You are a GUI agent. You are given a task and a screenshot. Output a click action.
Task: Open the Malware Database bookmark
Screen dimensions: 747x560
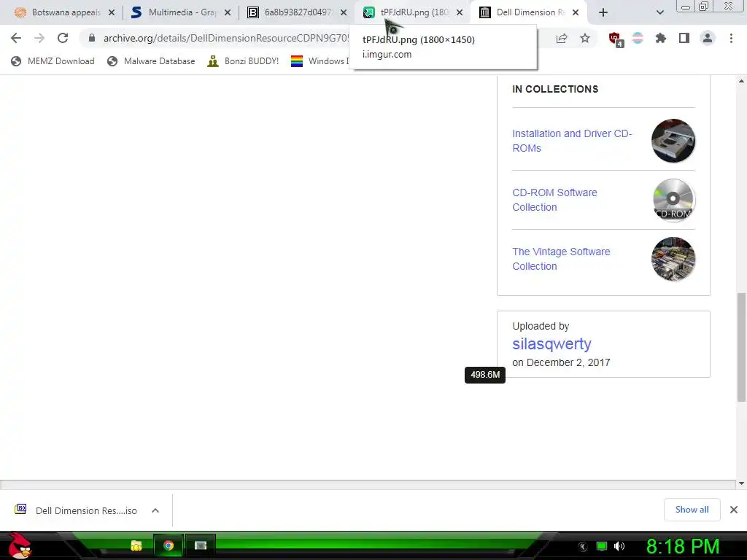click(151, 61)
